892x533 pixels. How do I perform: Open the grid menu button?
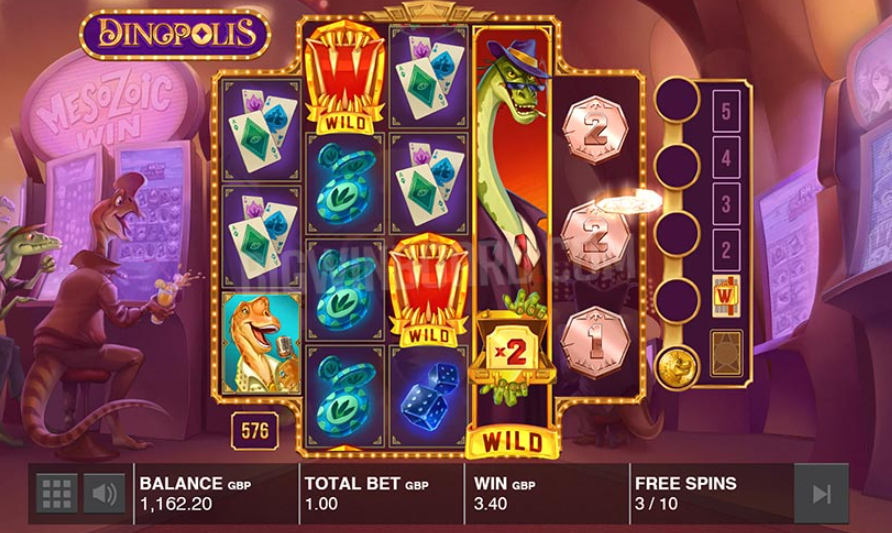(57, 493)
